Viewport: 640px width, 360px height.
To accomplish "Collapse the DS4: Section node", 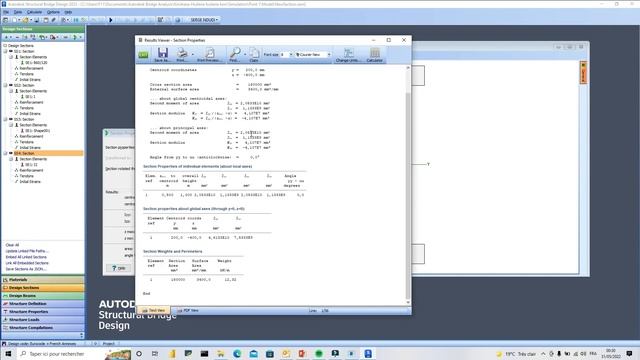I will pos(5,153).
